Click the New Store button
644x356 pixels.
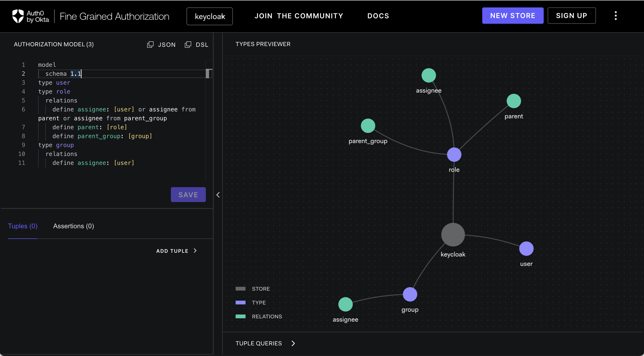click(x=512, y=16)
